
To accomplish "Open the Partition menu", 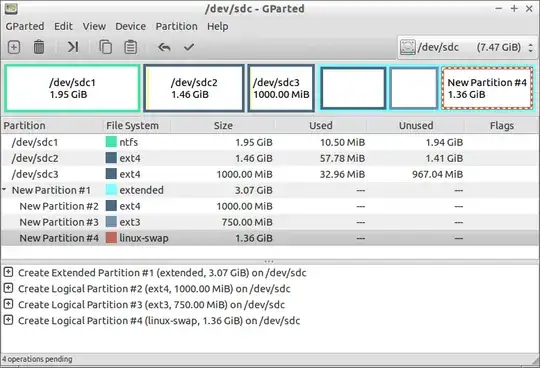I will coord(177,27).
